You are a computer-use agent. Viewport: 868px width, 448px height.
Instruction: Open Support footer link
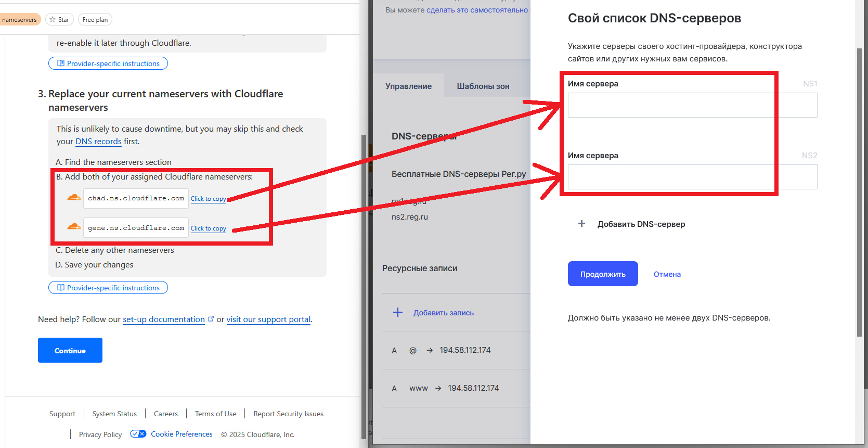[x=62, y=414]
